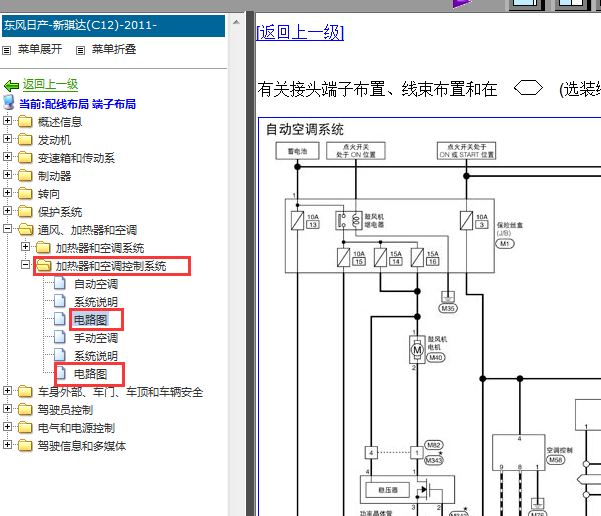Select the 加热器和空调系统 tree item
The width and height of the screenshot is (601, 516).
pyautogui.click(x=100, y=248)
